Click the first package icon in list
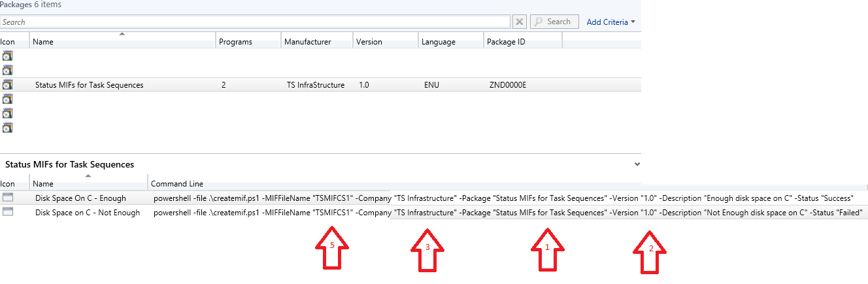868x284 pixels. pyautogui.click(x=8, y=56)
